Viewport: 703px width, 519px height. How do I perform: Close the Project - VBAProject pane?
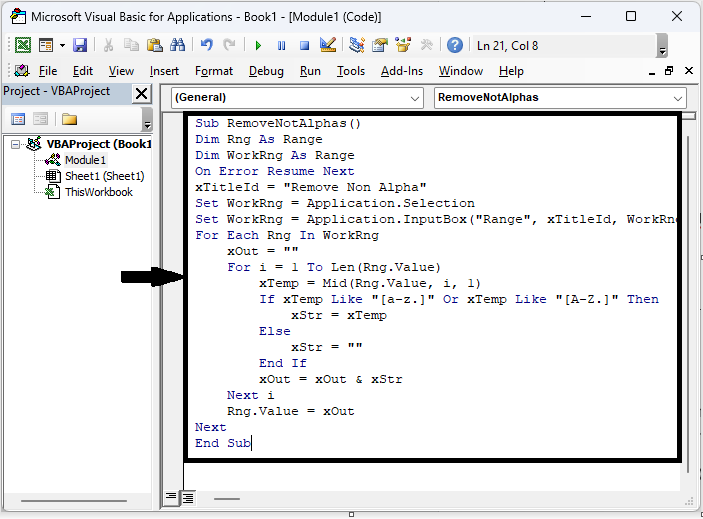pyautogui.click(x=141, y=94)
